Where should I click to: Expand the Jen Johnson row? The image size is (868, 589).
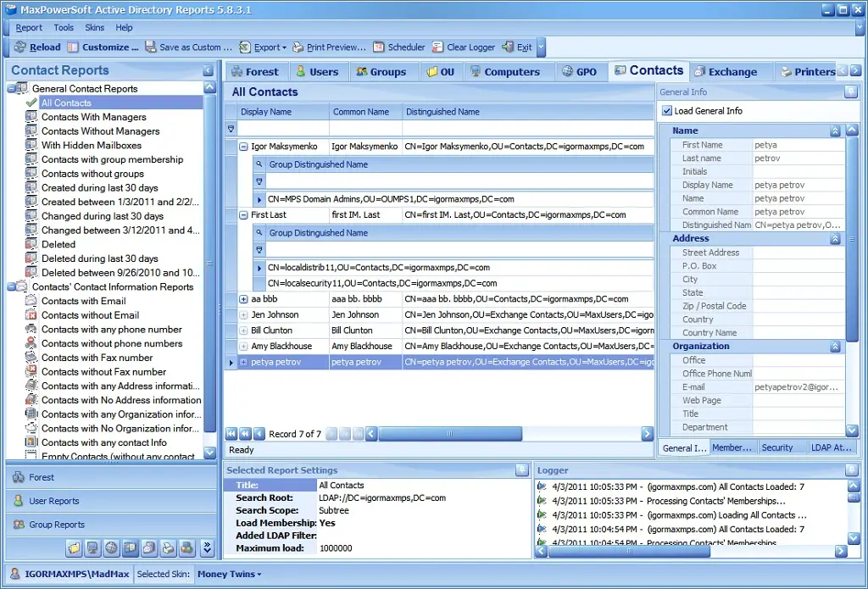point(243,314)
